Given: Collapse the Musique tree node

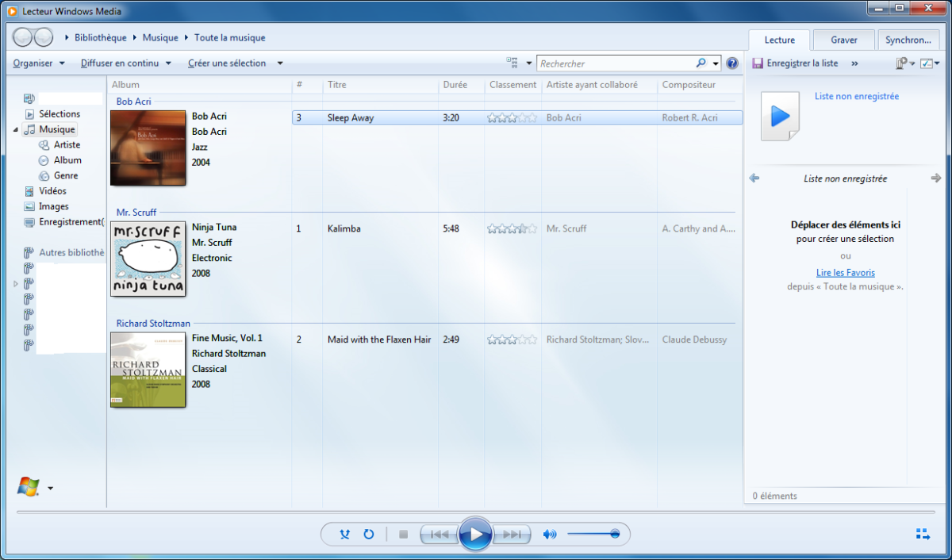Looking at the screenshot, I should (16, 129).
